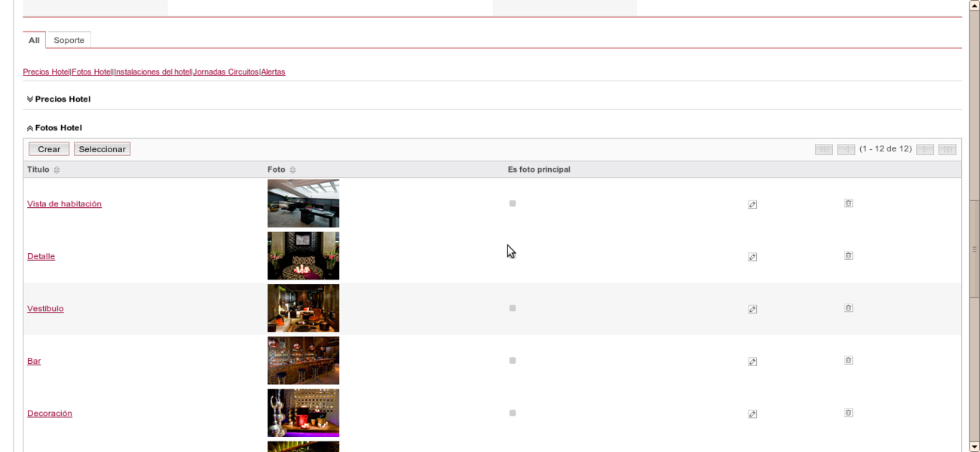Select the All tab
Viewport: 980px width, 452px height.
coord(34,40)
